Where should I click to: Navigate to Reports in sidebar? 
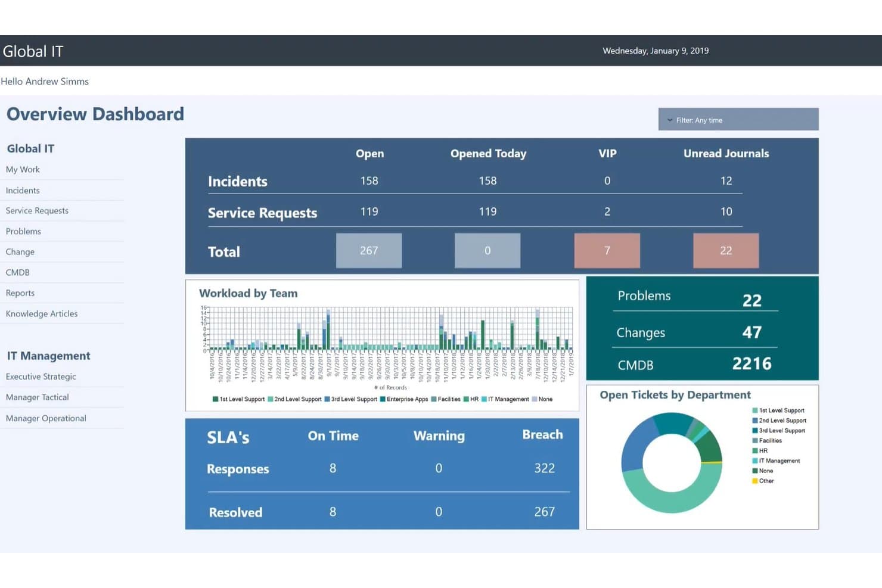click(20, 293)
